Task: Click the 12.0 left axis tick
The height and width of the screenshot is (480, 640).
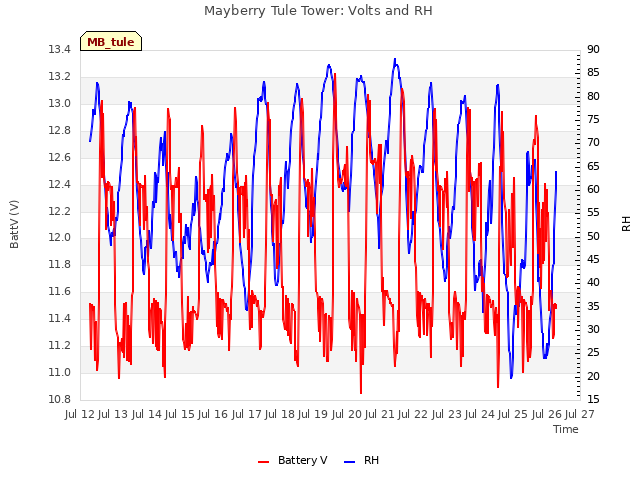Action: [60, 238]
